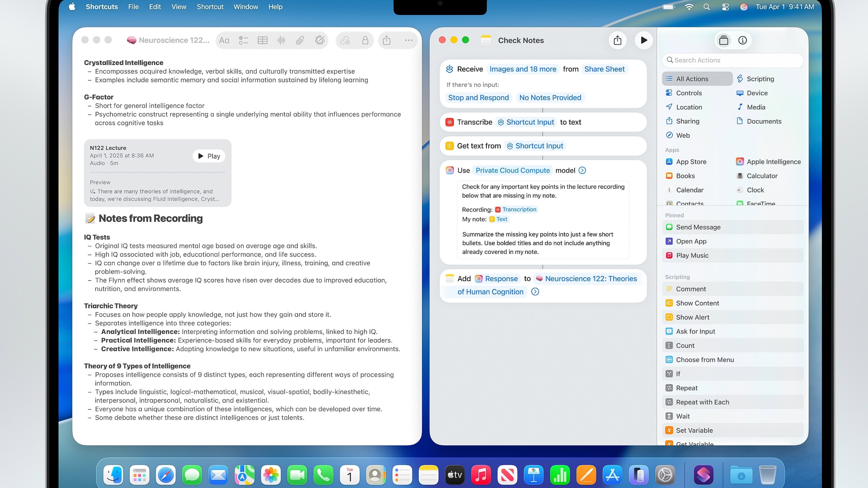
Task: Share the Check Notes shortcut
Action: 617,40
